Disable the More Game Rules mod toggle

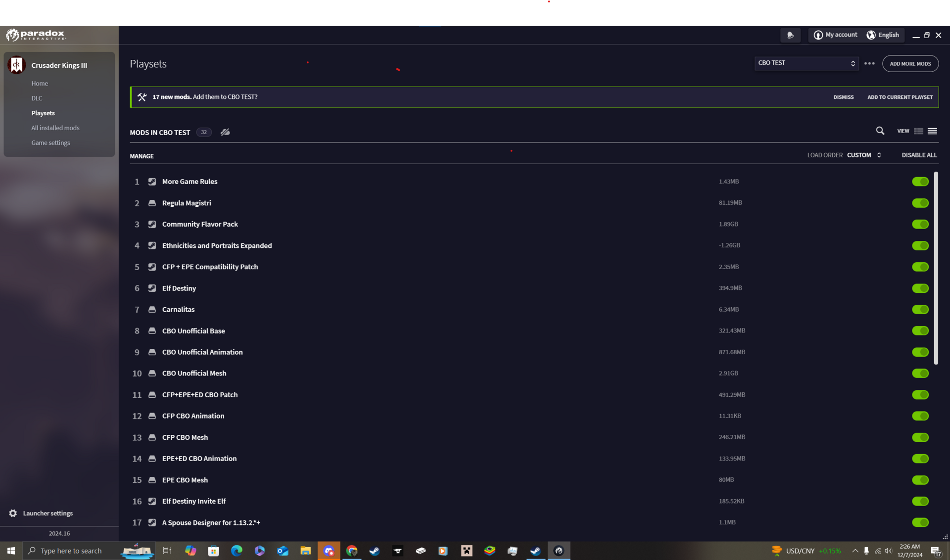click(x=920, y=182)
